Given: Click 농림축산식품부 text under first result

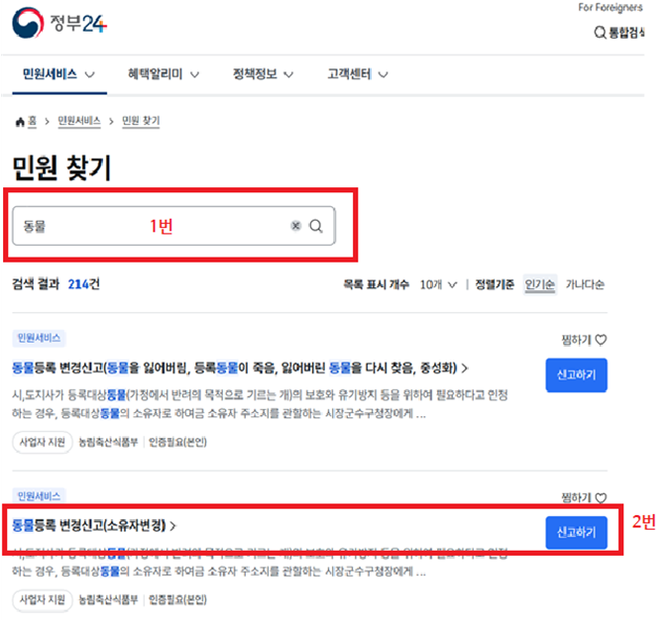Looking at the screenshot, I should [x=108, y=442].
